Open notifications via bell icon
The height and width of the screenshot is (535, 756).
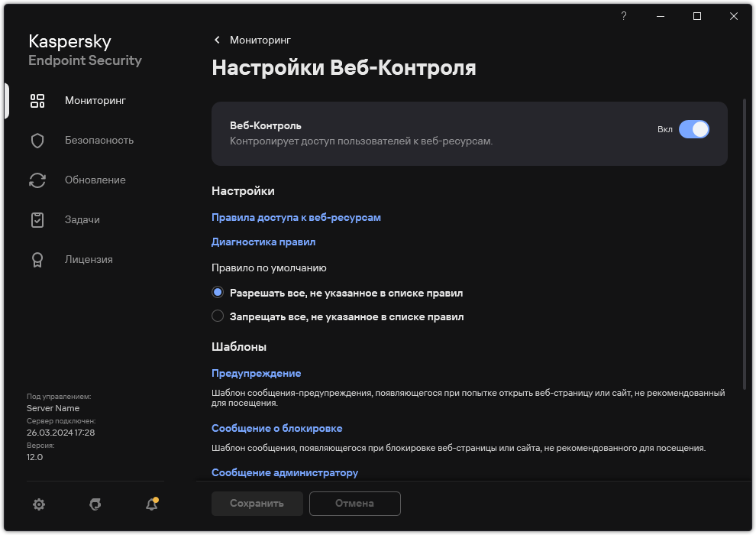point(150,504)
